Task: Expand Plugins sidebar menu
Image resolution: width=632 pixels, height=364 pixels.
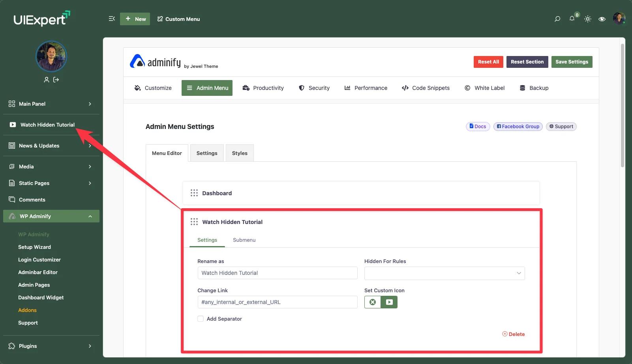Action: point(51,346)
